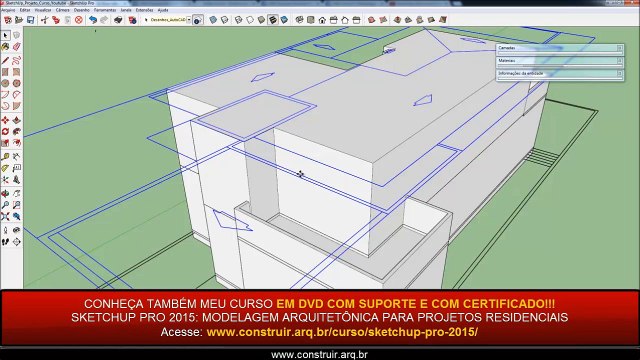
Task: Select the Look Around eye tool
Action: click(16, 231)
